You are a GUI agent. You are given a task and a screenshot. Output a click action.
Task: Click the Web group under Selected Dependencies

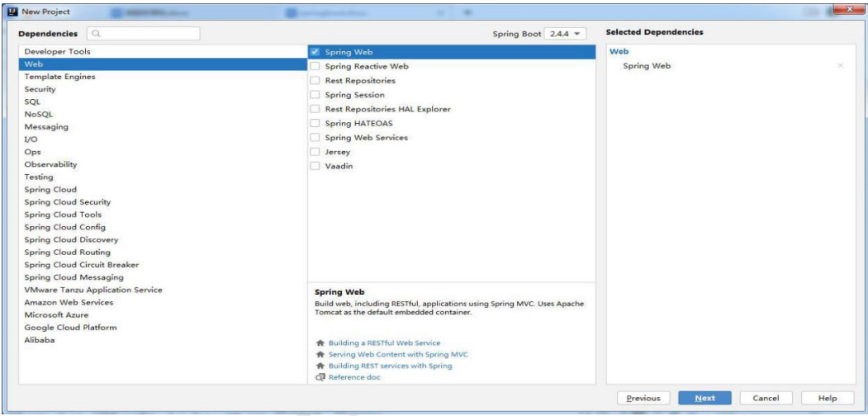coord(619,52)
